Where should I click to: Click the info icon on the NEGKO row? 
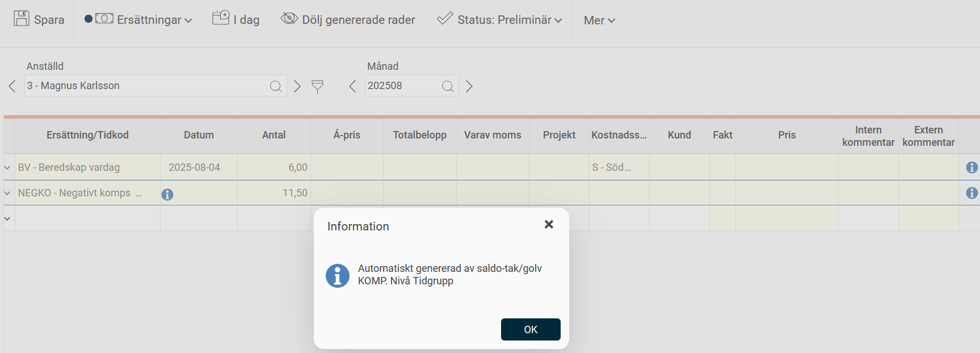point(167,194)
